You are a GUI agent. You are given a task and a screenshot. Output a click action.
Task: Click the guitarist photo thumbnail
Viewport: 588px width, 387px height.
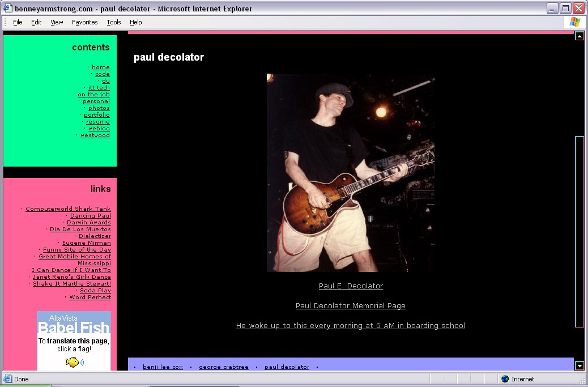point(350,173)
